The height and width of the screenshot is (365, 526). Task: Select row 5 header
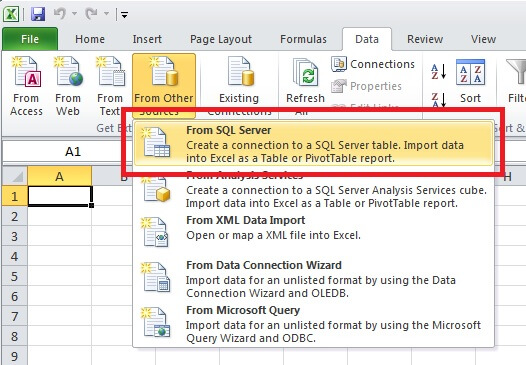(14, 276)
